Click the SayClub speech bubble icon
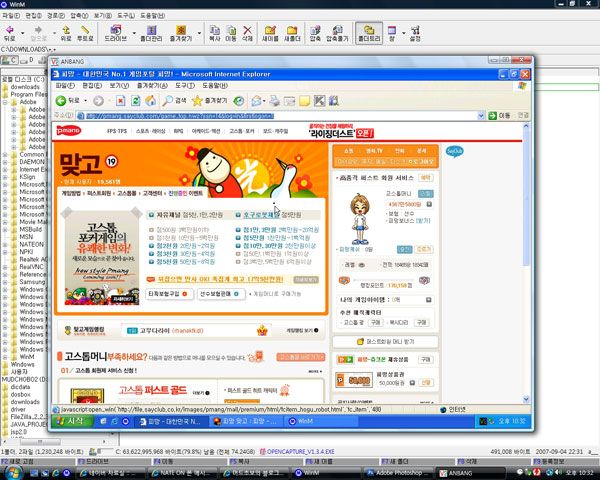This screenshot has height=480, width=600. pos(454,151)
